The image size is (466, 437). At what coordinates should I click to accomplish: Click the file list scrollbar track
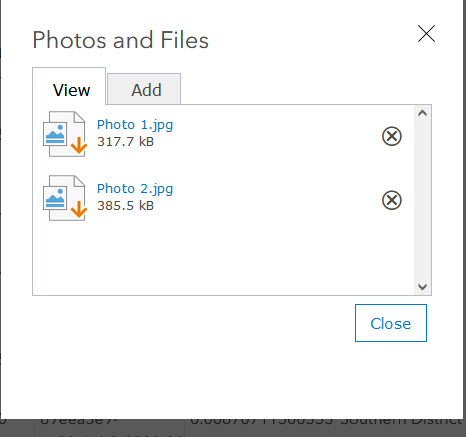pyautogui.click(x=422, y=200)
